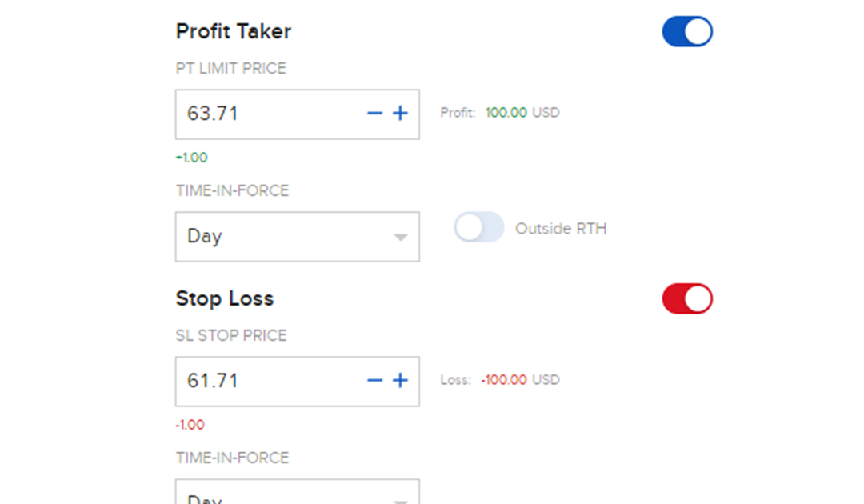
Task: Open Profit Taker time-in-force Day dropdown
Action: (x=297, y=237)
